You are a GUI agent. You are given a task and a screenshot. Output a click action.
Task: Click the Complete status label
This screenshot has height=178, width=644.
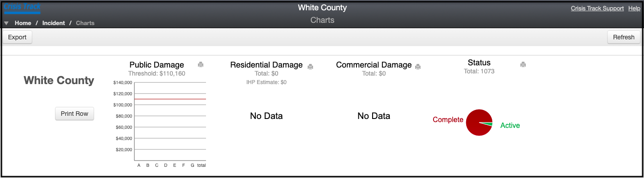(x=448, y=120)
